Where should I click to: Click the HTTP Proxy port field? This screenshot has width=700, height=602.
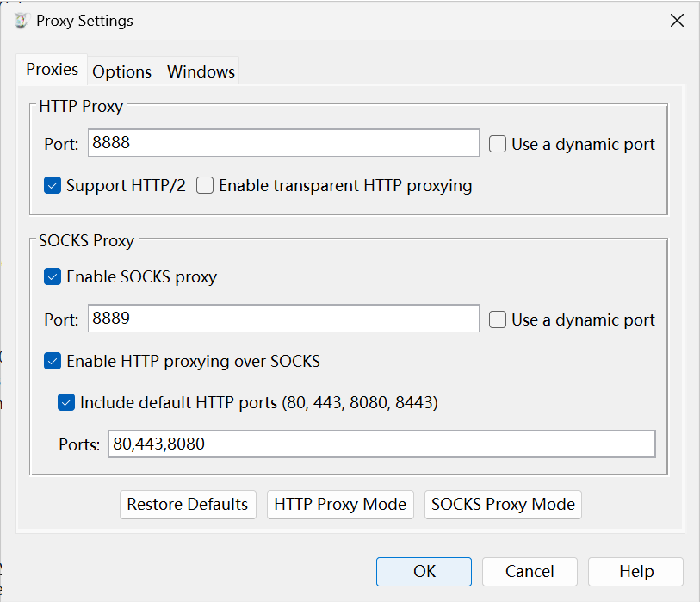pos(283,143)
